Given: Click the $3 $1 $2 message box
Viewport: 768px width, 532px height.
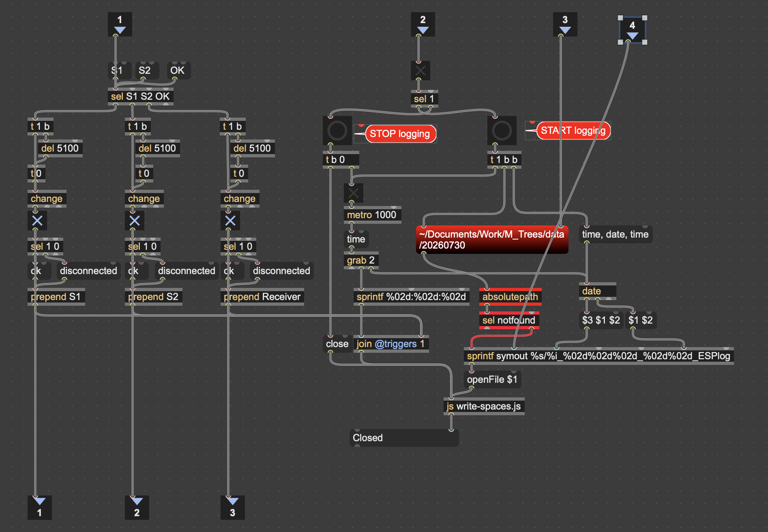Looking at the screenshot, I should coord(601,320).
